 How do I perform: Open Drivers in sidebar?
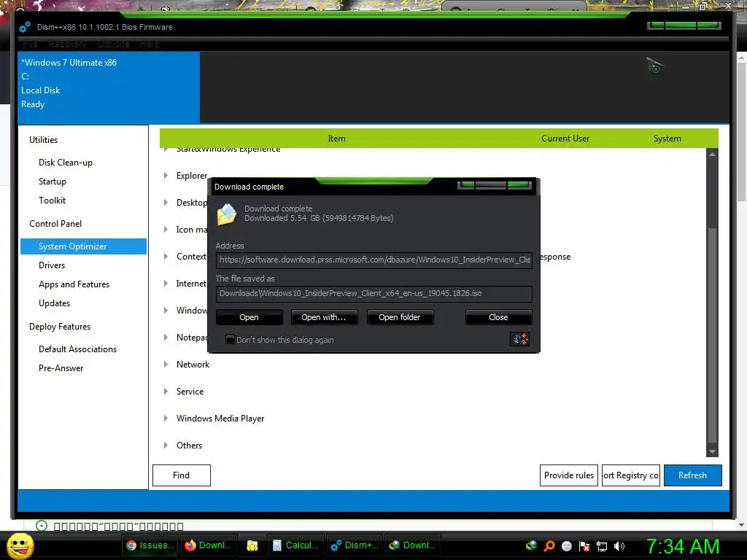pos(52,265)
